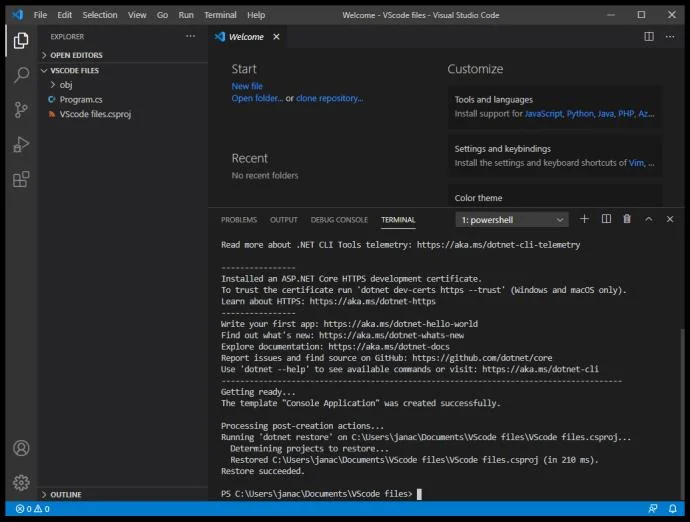Image resolution: width=690 pixels, height=522 pixels.
Task: Select the Terminal panel tab
Action: click(398, 220)
